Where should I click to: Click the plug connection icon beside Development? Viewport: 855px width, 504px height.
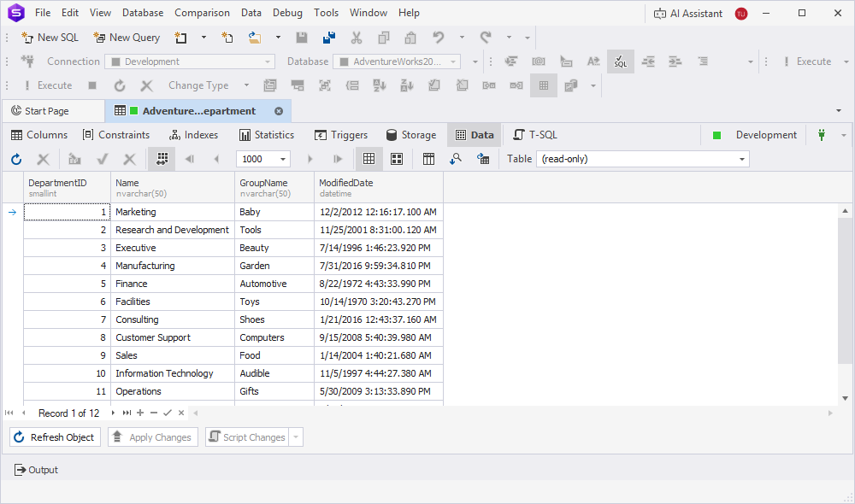(x=823, y=135)
